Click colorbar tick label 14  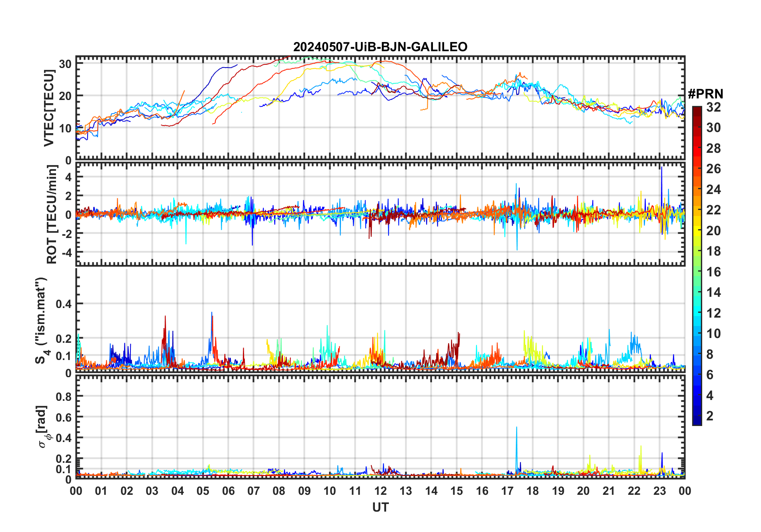[x=713, y=292]
